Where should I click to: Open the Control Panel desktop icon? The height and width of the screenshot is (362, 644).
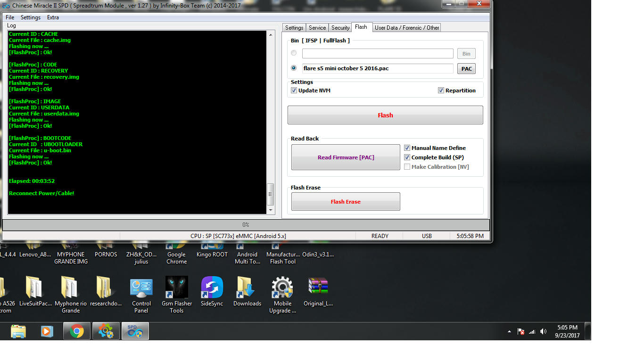tap(141, 288)
